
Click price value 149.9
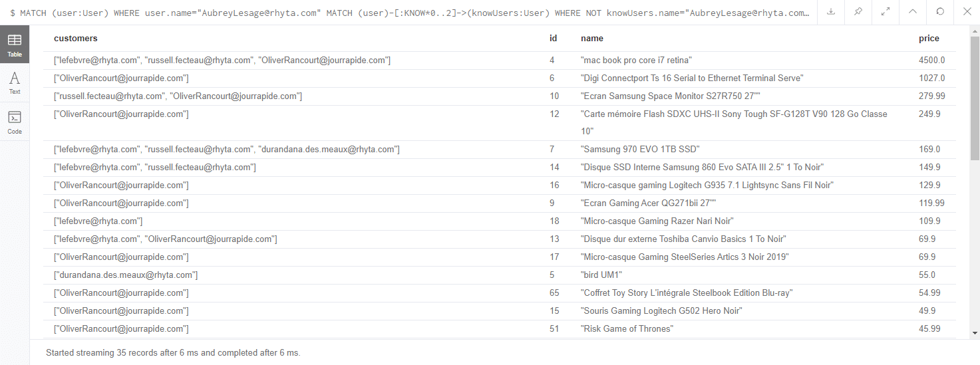[930, 168]
